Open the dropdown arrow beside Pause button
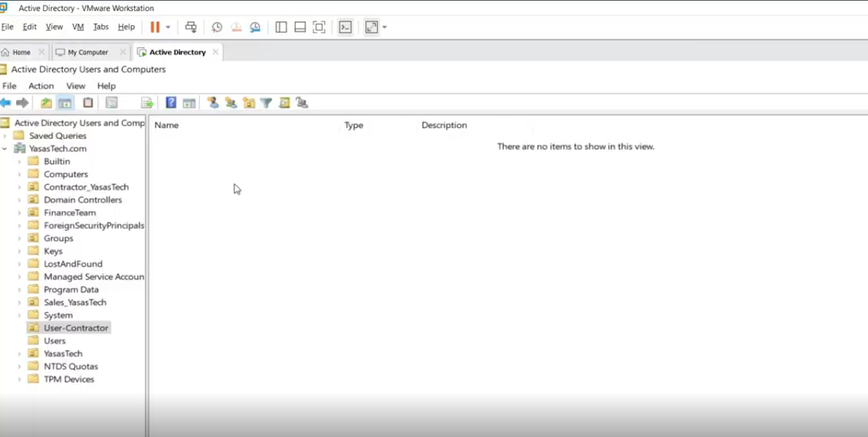Screen dimensions: 868x437 tap(168, 27)
